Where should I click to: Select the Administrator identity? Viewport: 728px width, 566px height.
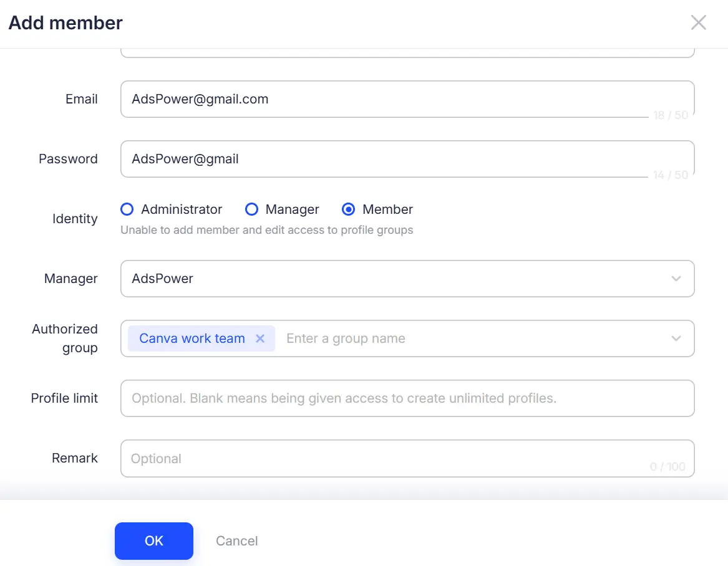coord(127,209)
